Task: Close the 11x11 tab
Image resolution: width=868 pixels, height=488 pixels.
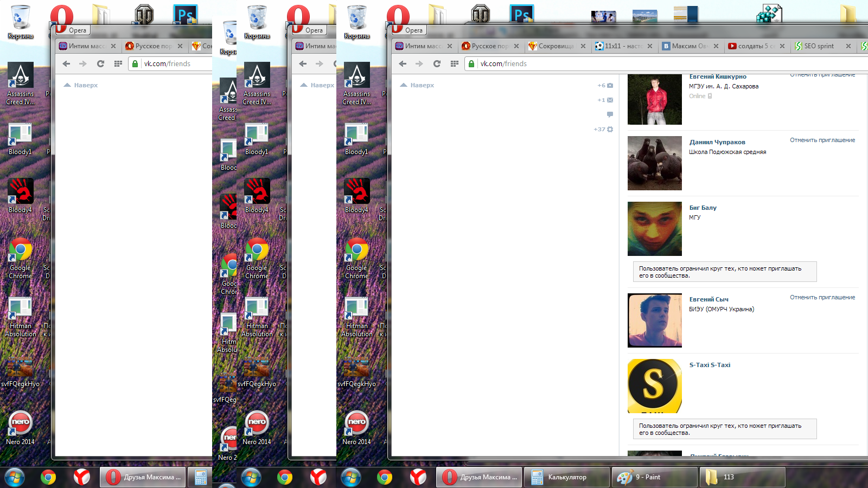Action: click(650, 46)
